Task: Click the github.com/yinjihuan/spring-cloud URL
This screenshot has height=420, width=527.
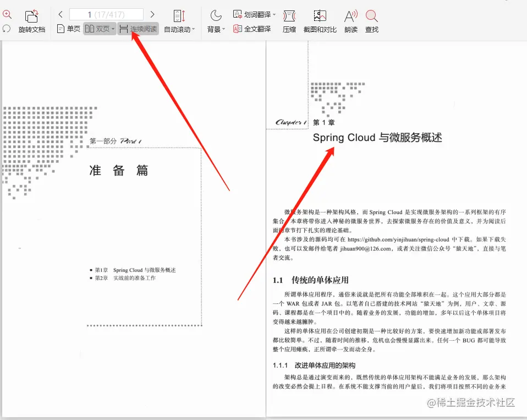Action: tap(398, 239)
